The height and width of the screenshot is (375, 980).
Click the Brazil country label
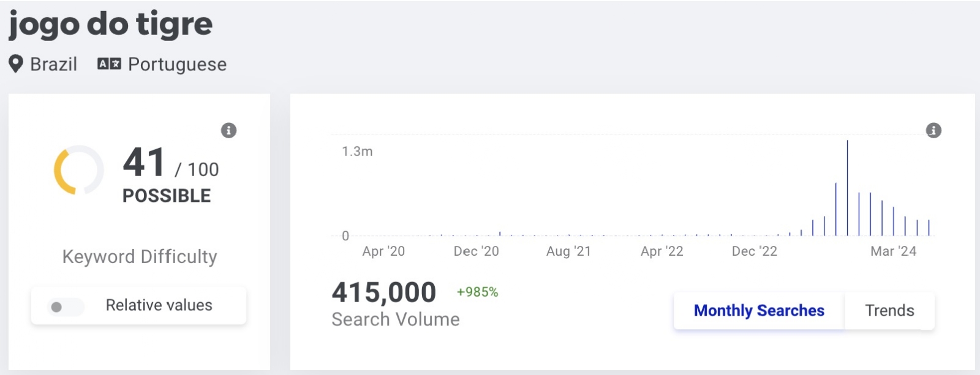tap(53, 64)
